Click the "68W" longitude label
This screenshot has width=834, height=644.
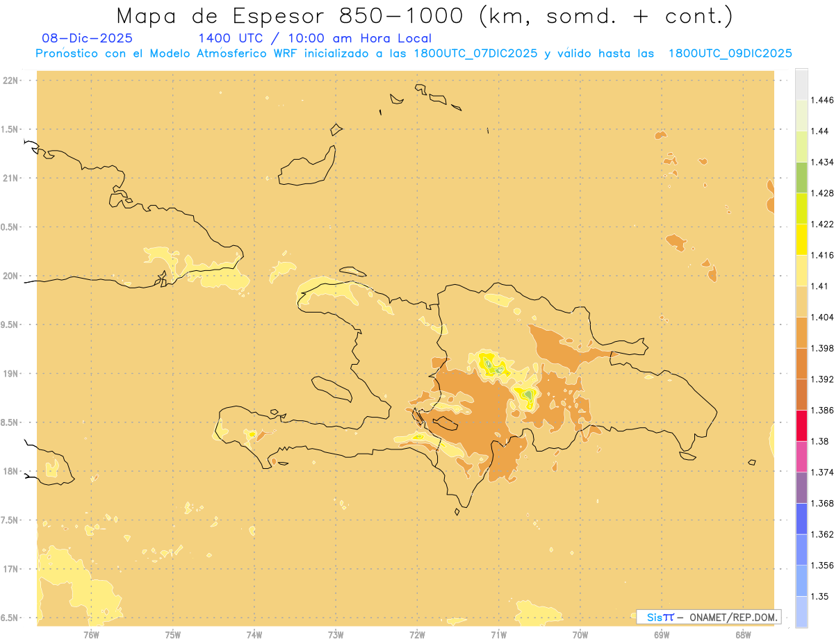pyautogui.click(x=743, y=635)
